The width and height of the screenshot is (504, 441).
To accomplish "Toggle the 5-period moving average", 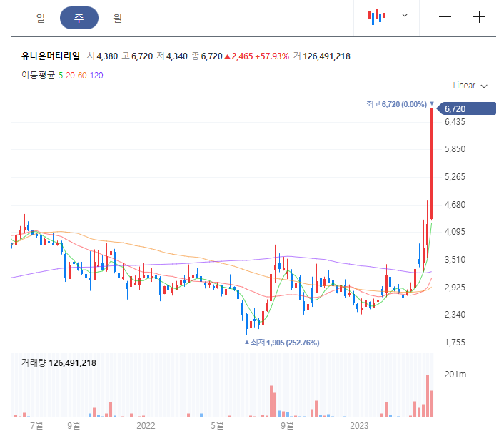I will [61, 76].
